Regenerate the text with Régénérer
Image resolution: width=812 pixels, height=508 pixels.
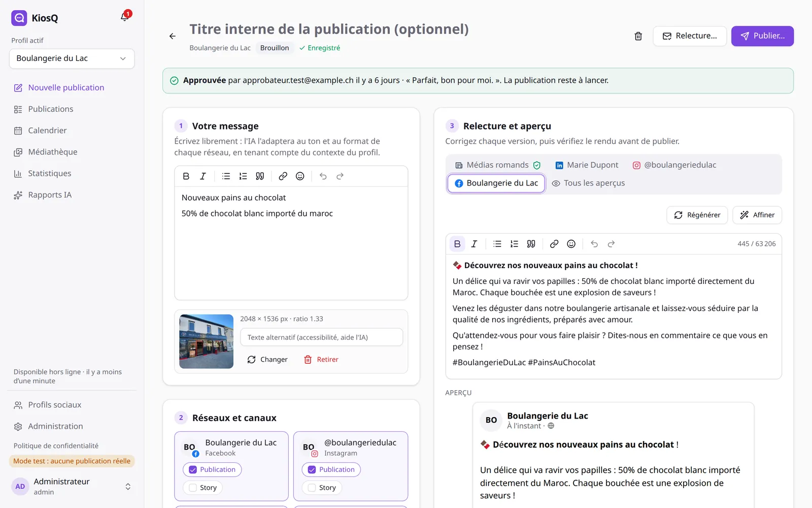pyautogui.click(x=697, y=215)
